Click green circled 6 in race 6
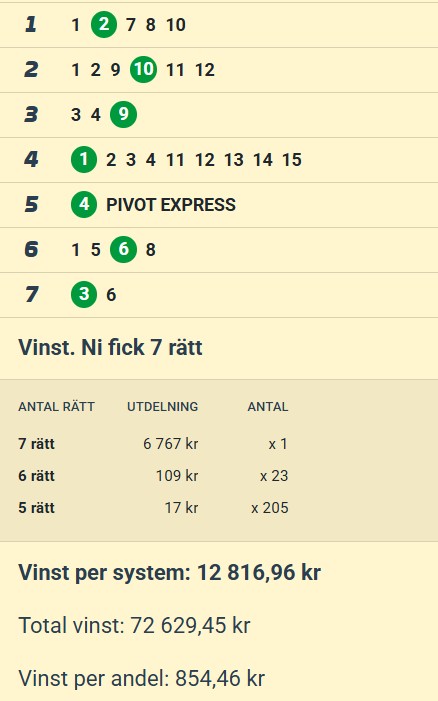438x701 pixels. tap(123, 249)
